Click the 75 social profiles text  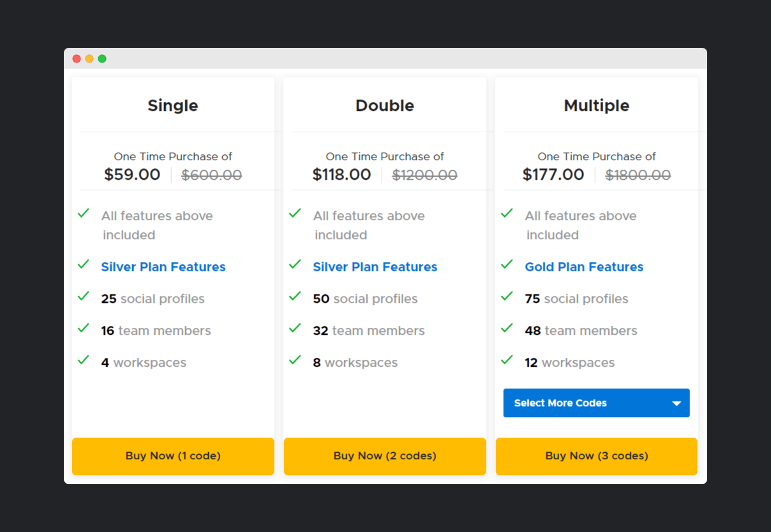pos(576,299)
